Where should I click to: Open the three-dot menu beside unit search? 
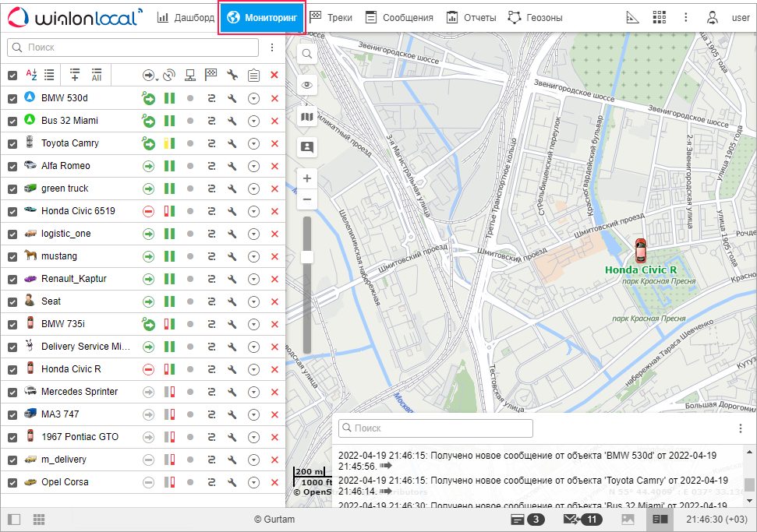[272, 48]
